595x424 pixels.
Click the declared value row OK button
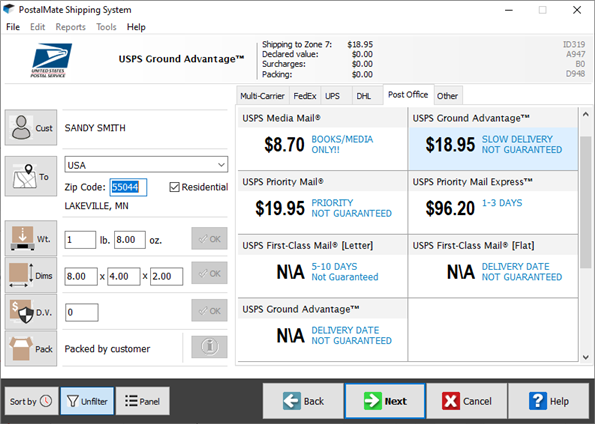pos(209,311)
